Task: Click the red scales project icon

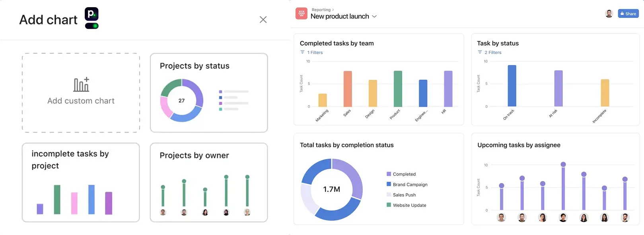Action: [302, 13]
